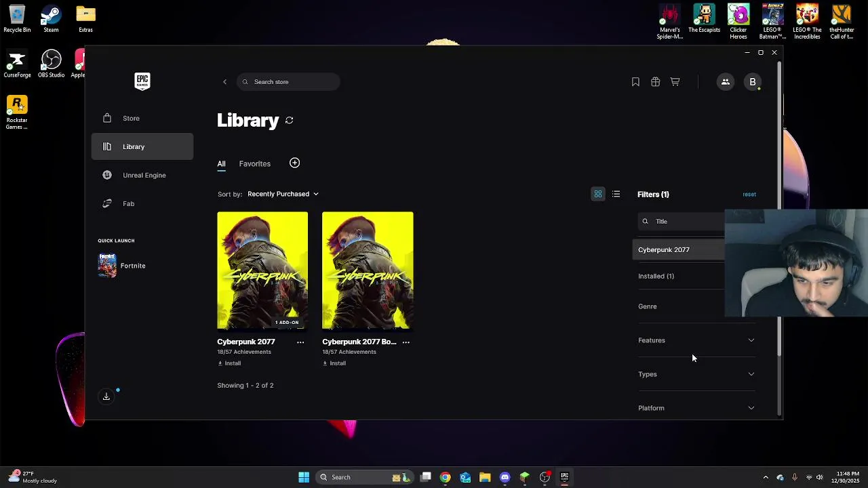
Task: Click the Epic Games logo
Action: coord(142,81)
